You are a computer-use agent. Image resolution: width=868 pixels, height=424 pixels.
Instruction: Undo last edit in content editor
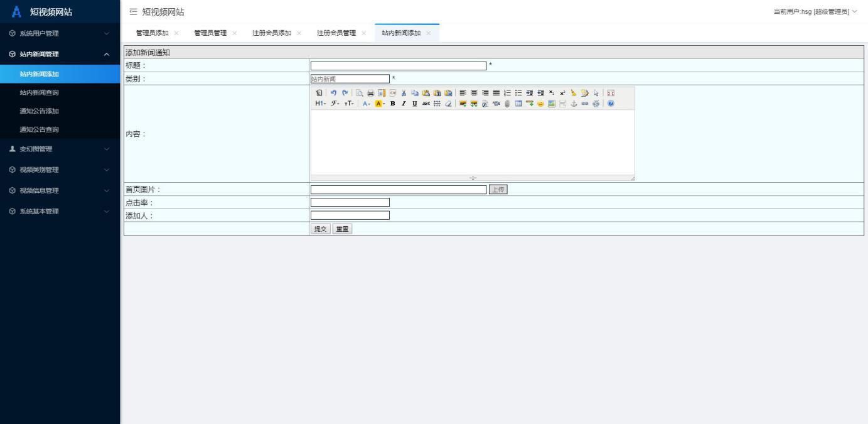point(333,93)
